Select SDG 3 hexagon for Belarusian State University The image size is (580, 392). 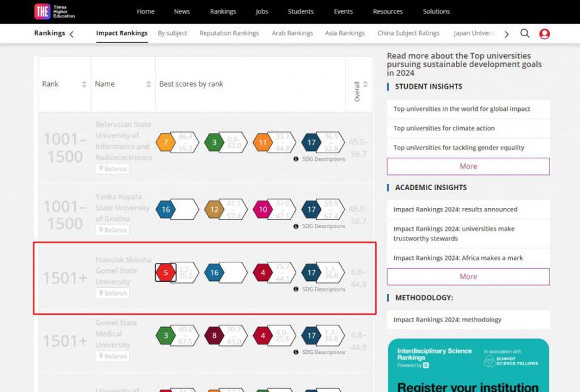click(214, 142)
